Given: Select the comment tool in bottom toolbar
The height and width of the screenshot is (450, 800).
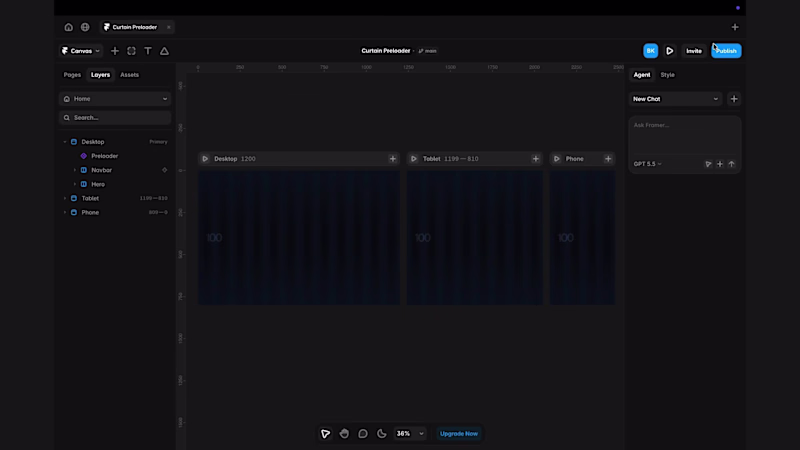Looking at the screenshot, I should 363,434.
